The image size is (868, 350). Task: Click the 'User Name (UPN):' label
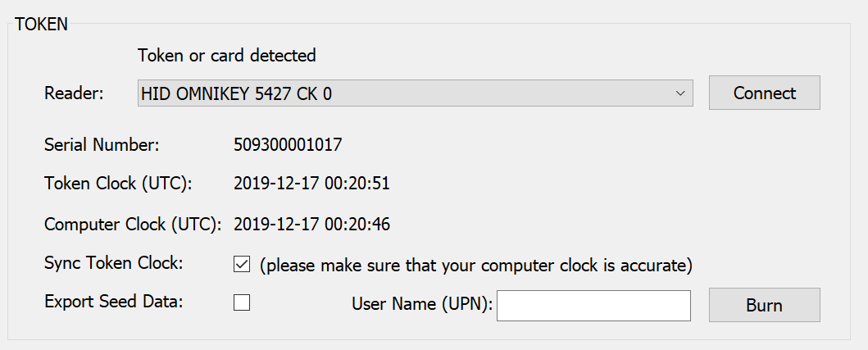coord(422,305)
